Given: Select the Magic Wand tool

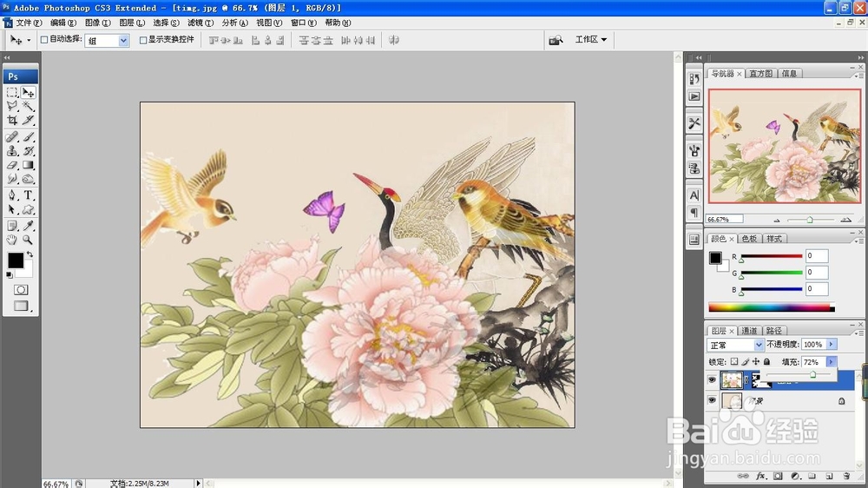Looking at the screenshot, I should [x=29, y=106].
